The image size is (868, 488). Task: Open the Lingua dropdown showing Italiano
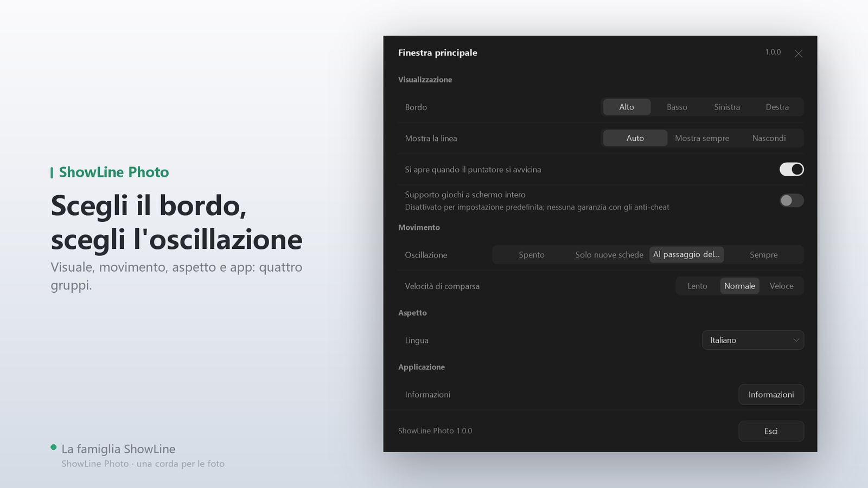point(753,340)
